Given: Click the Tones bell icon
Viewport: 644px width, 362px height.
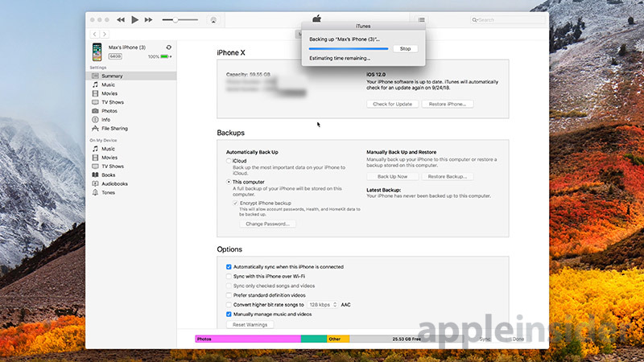Looking at the screenshot, I should 95,192.
